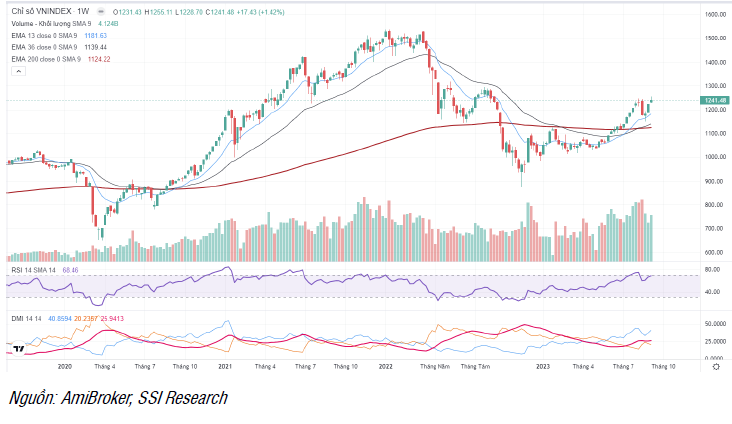Click the TradingView logo on the chart
Image resolution: width=732 pixels, height=424 pixels.
pyautogui.click(x=17, y=349)
